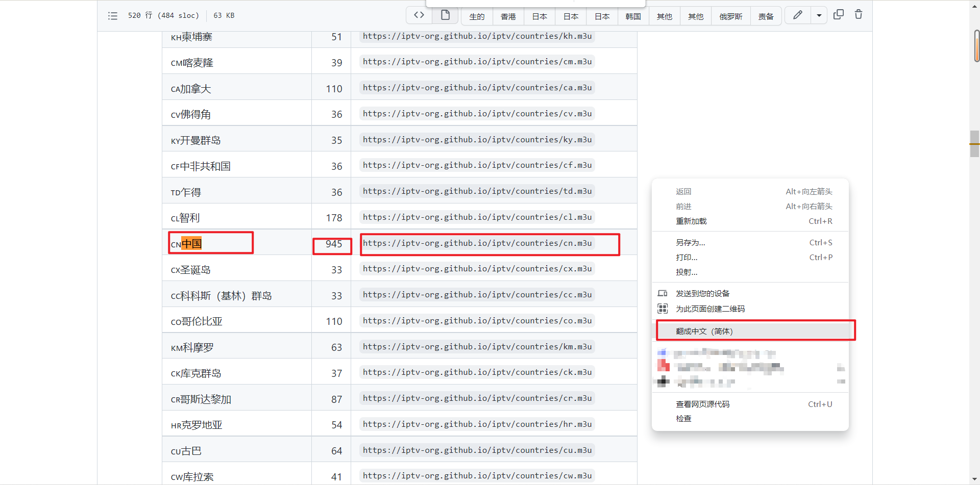Click the hr.m3u playlist URL
Screen dimensions: 980x485
(x=477, y=424)
